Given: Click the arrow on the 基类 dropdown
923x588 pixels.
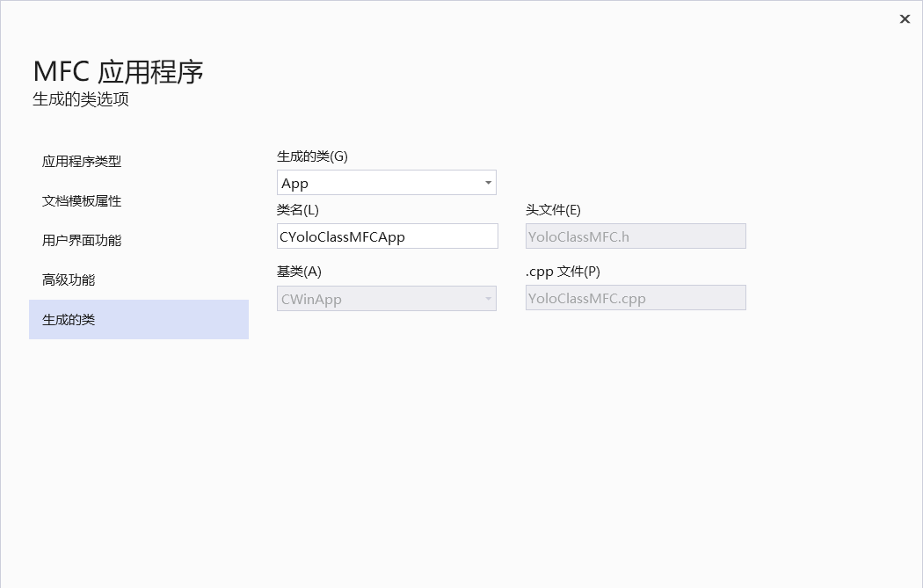Looking at the screenshot, I should coord(488,299).
